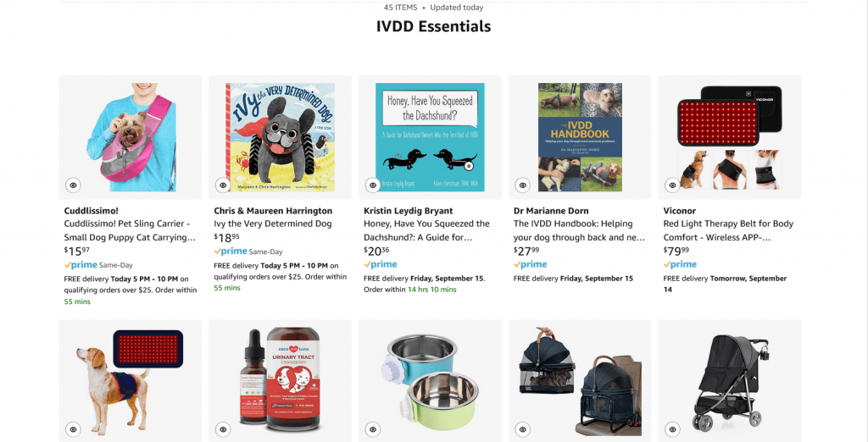Image resolution: width=868 pixels, height=442 pixels.
Task: Click the $79.99 price of Viconor belt
Action: (676, 251)
